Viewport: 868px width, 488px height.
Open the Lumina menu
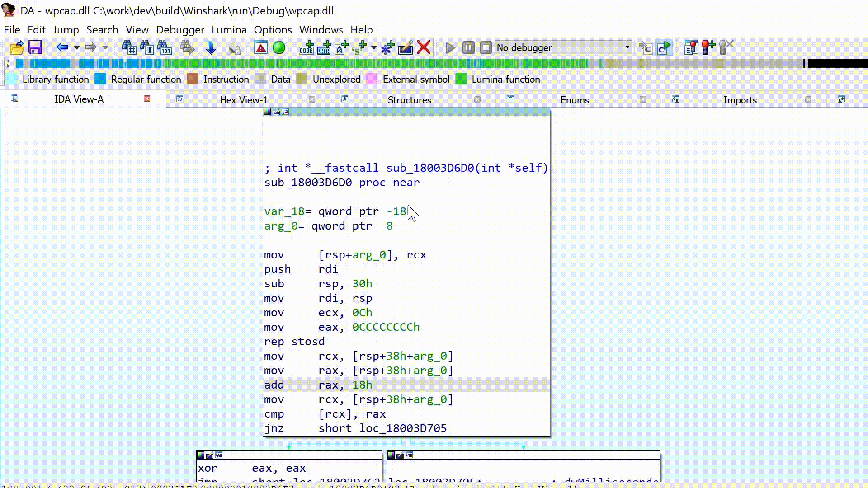[229, 30]
